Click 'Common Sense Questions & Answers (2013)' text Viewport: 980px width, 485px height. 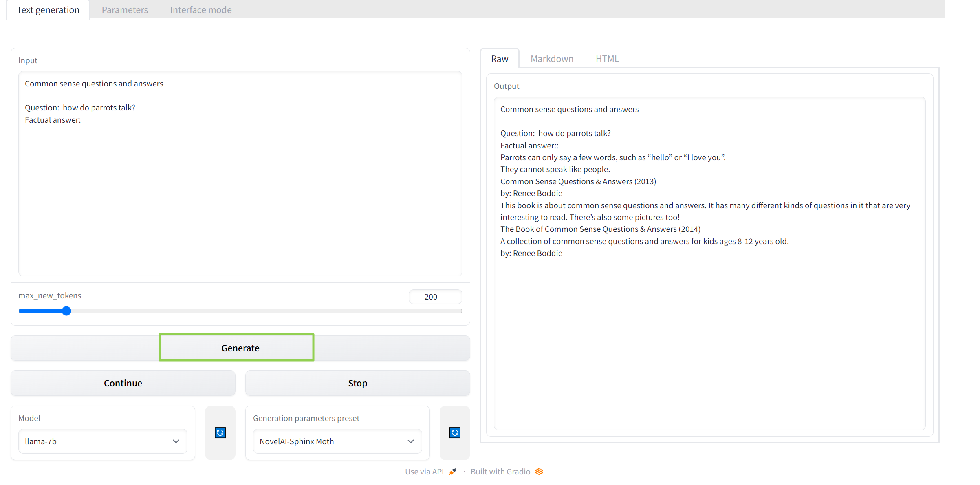[x=578, y=181]
